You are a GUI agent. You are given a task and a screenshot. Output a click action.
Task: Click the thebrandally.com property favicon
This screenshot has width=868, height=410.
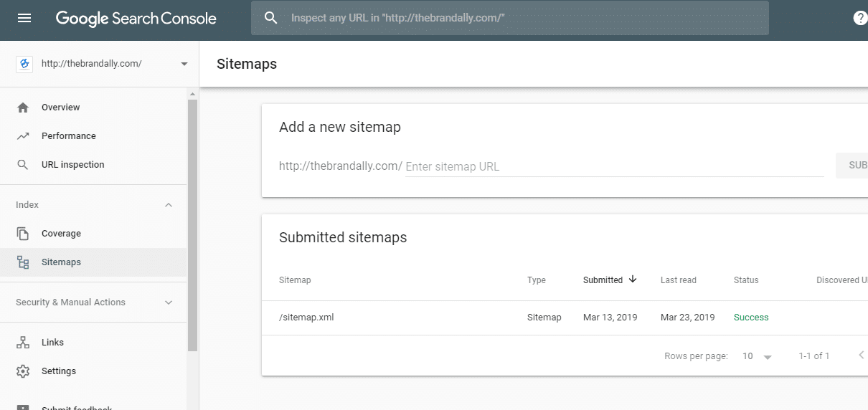(24, 64)
